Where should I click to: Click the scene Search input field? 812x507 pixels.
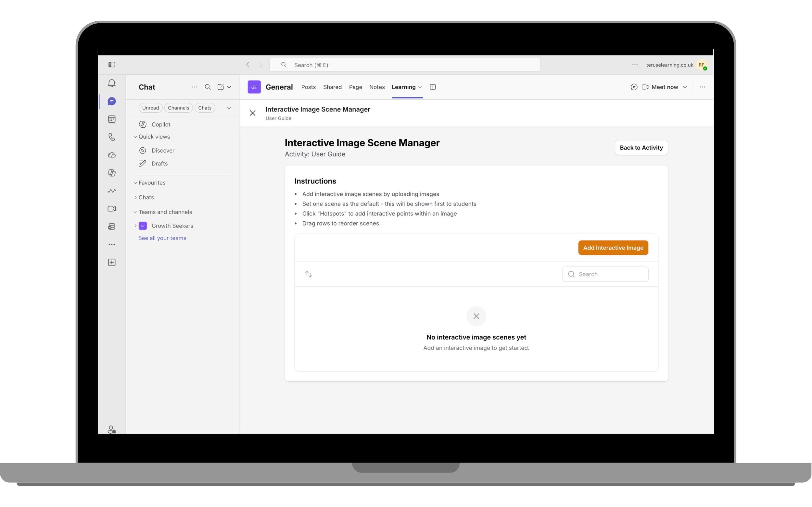click(605, 274)
